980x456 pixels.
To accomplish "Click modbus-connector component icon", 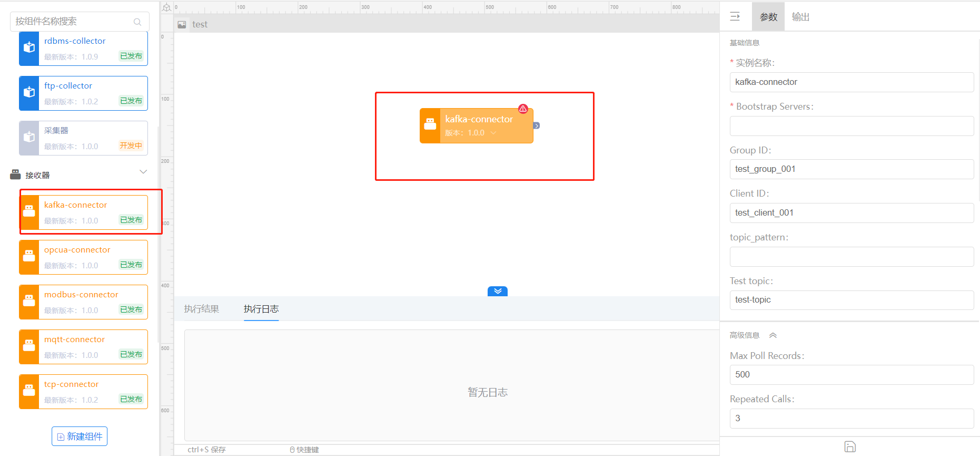I will pos(29,302).
